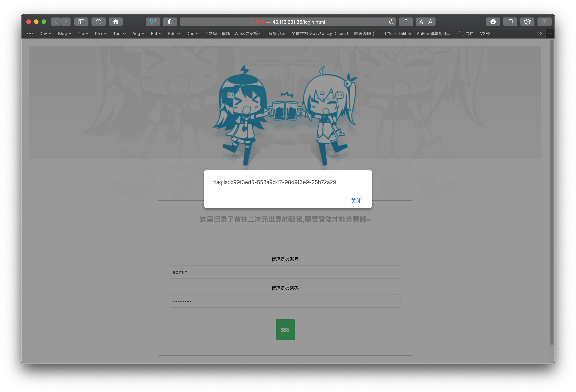
Task: Reload the page with refresh icon
Action: click(391, 22)
